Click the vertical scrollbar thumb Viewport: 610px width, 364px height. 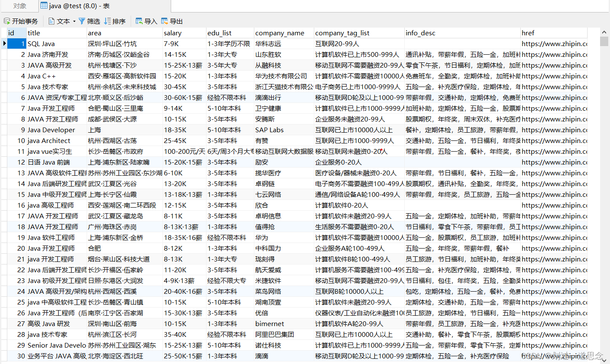604,41
